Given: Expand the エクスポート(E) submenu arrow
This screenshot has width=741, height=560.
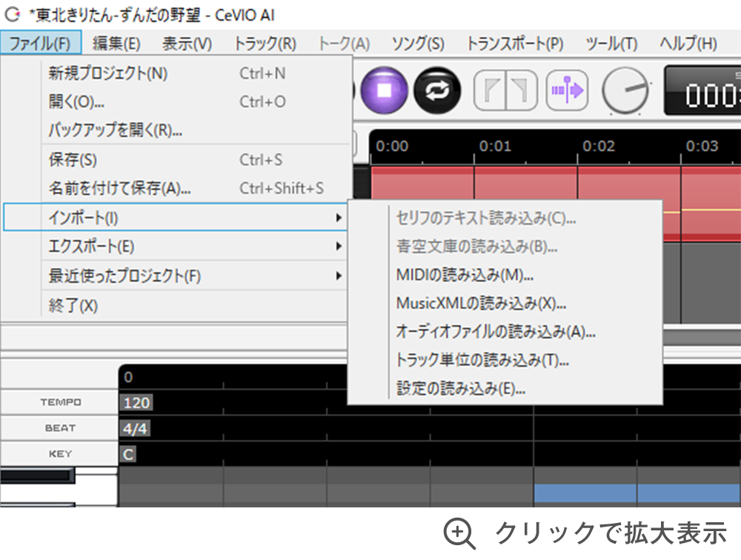Looking at the screenshot, I should click(339, 246).
